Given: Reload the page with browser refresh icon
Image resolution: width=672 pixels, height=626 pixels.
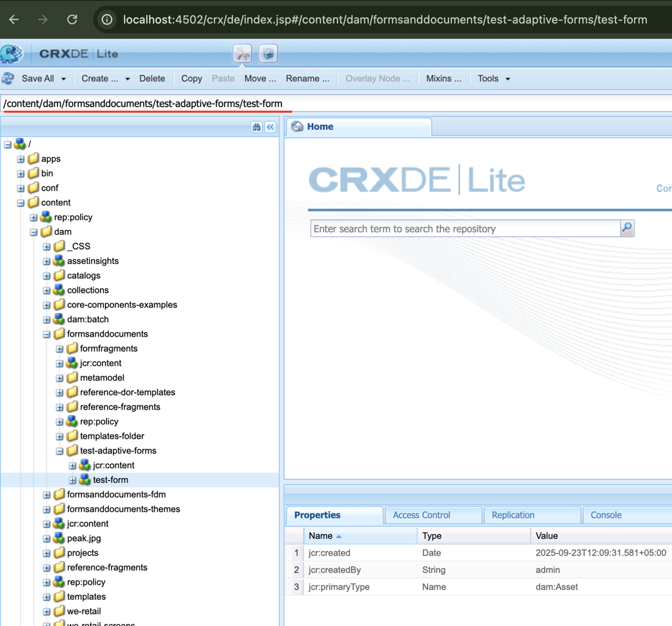Looking at the screenshot, I should pyautogui.click(x=72, y=20).
